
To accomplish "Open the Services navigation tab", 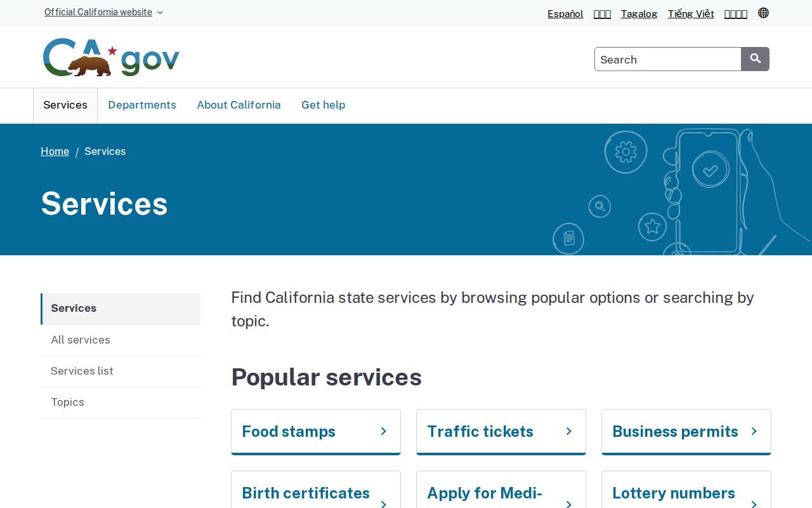I will pos(65,105).
